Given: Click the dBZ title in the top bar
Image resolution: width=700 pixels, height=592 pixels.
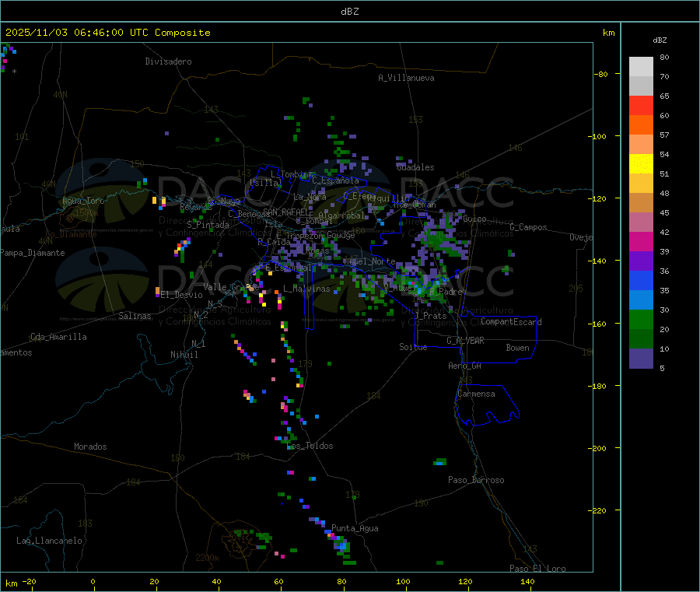Looking at the screenshot, I should click(x=349, y=12).
